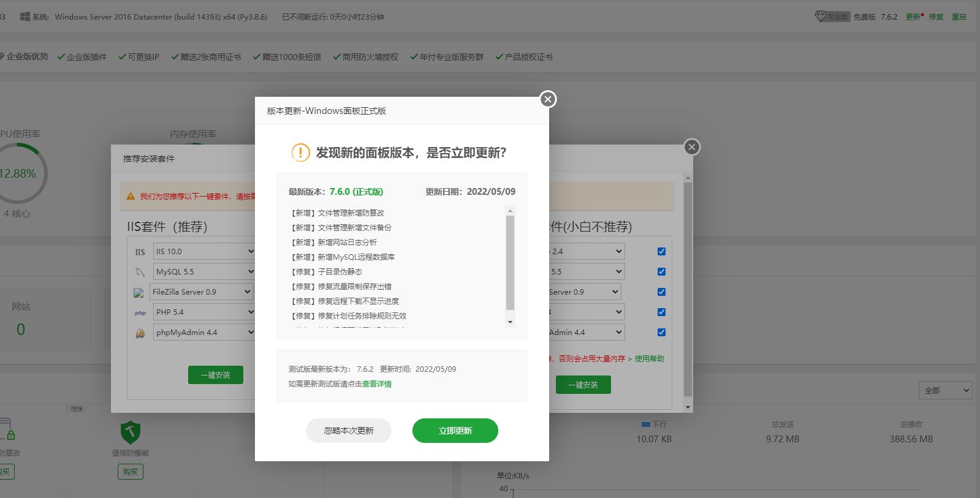980x498 pixels.
Task: Click the changelog scrollbar thumb
Action: [x=510, y=263]
